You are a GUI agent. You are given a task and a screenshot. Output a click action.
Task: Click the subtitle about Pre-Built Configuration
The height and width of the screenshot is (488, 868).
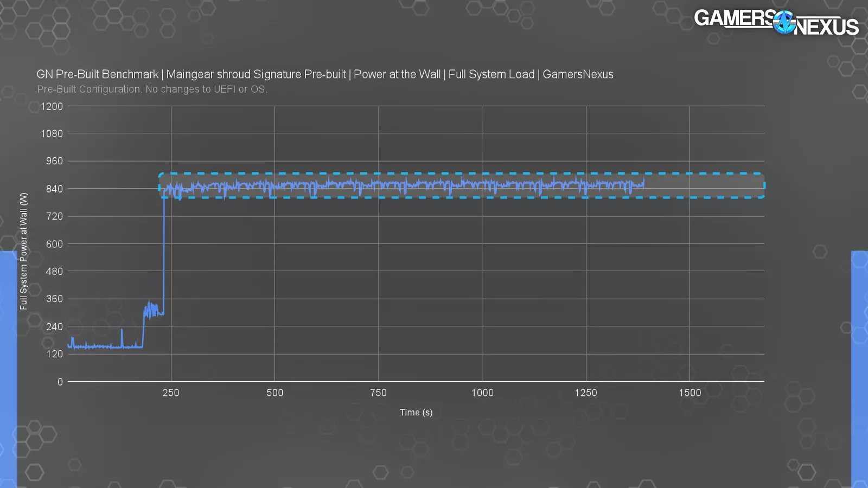pyautogui.click(x=152, y=89)
